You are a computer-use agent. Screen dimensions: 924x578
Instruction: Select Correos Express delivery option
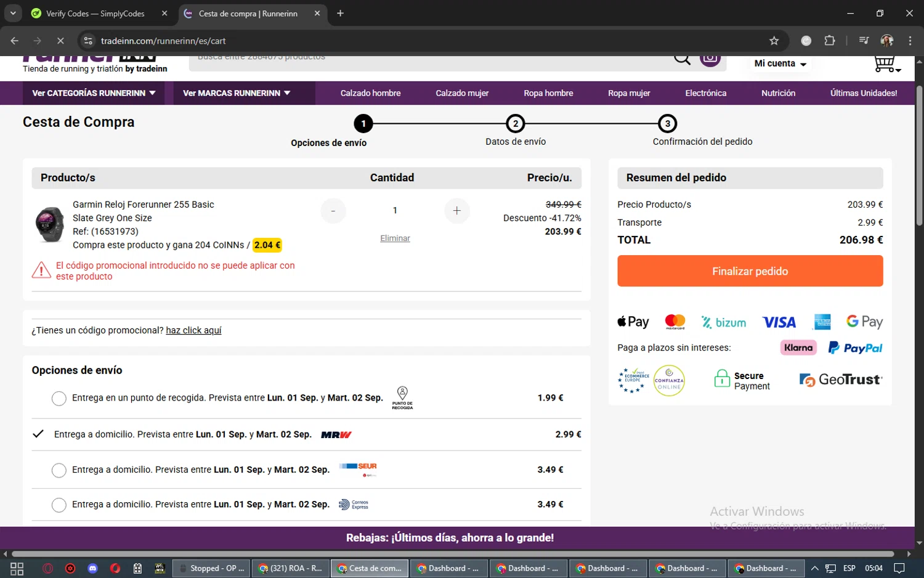(x=59, y=505)
